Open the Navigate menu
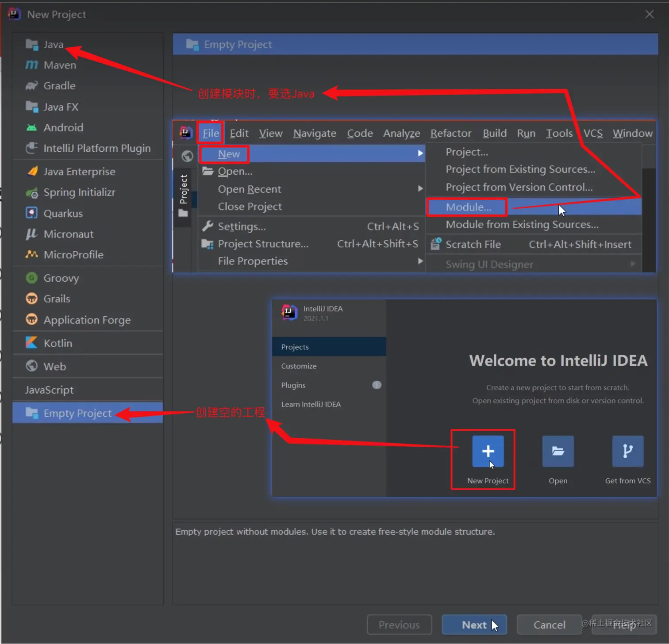The height and width of the screenshot is (644, 669). pyautogui.click(x=315, y=133)
